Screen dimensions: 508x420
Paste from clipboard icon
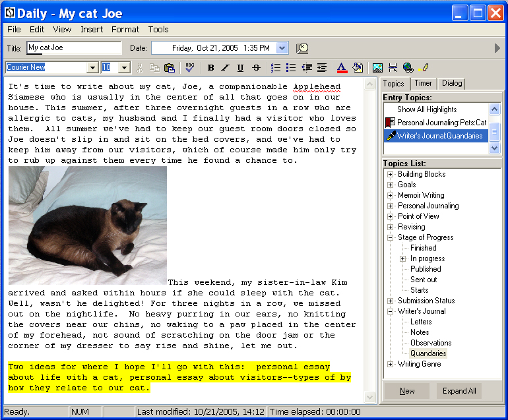click(x=170, y=67)
